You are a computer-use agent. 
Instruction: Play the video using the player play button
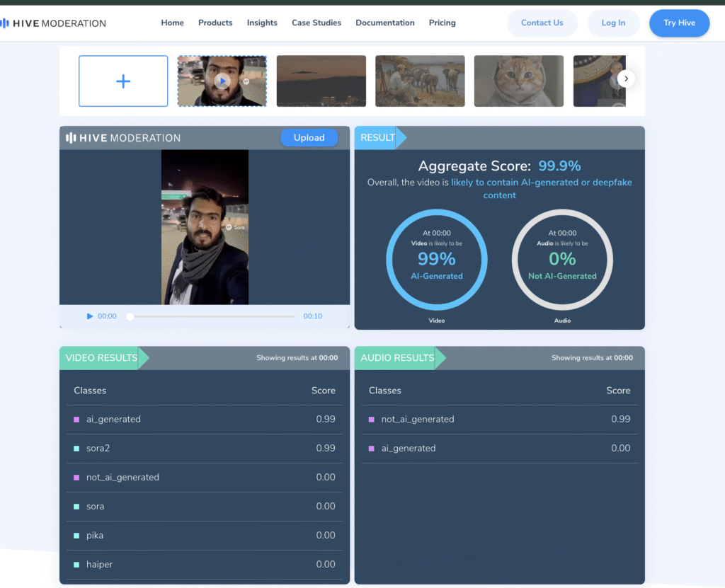(90, 316)
